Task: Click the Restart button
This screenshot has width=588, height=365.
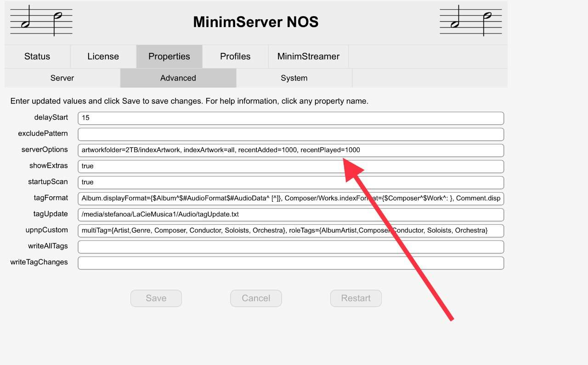Action: coord(356,298)
